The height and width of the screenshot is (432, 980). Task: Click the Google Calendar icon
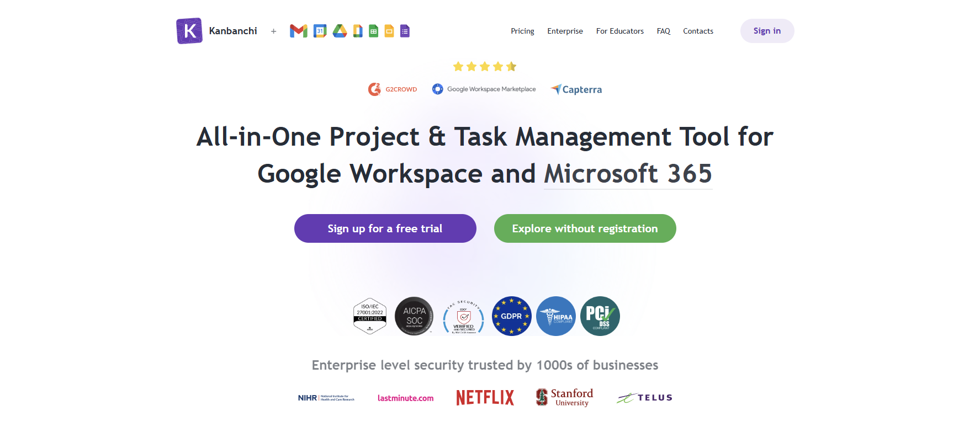tap(320, 31)
